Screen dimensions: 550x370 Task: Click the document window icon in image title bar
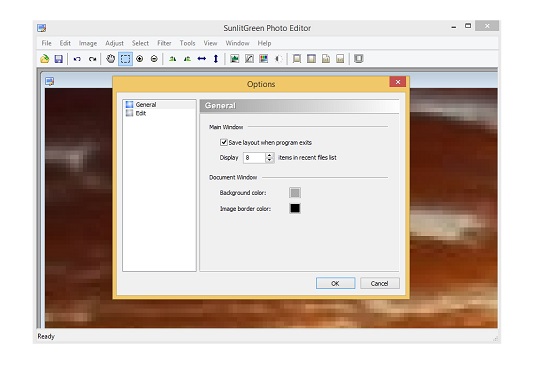pyautogui.click(x=49, y=81)
